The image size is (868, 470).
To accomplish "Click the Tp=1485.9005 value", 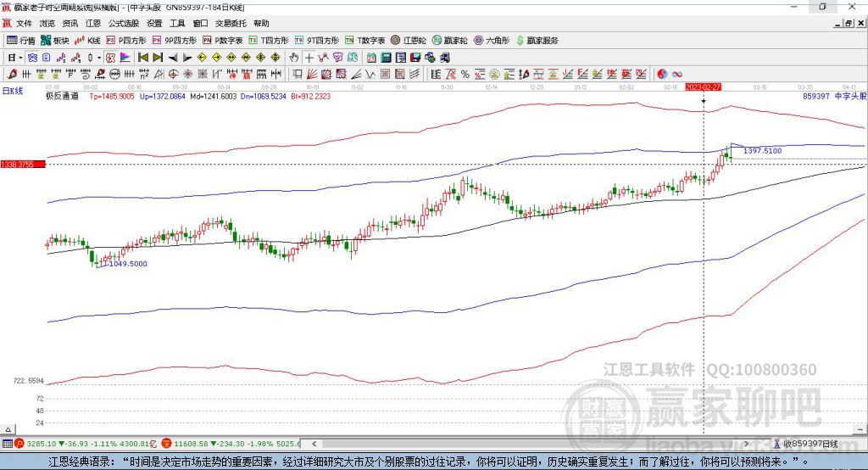I will [112, 96].
